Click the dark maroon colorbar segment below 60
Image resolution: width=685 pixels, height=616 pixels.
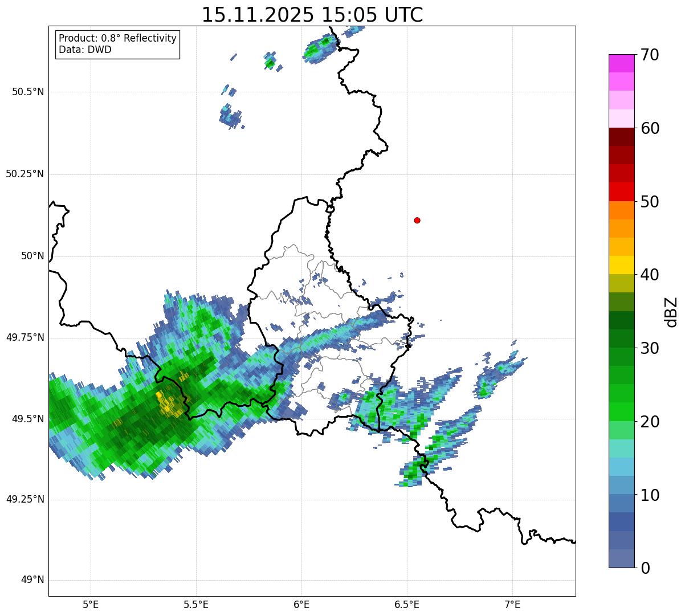point(622,137)
